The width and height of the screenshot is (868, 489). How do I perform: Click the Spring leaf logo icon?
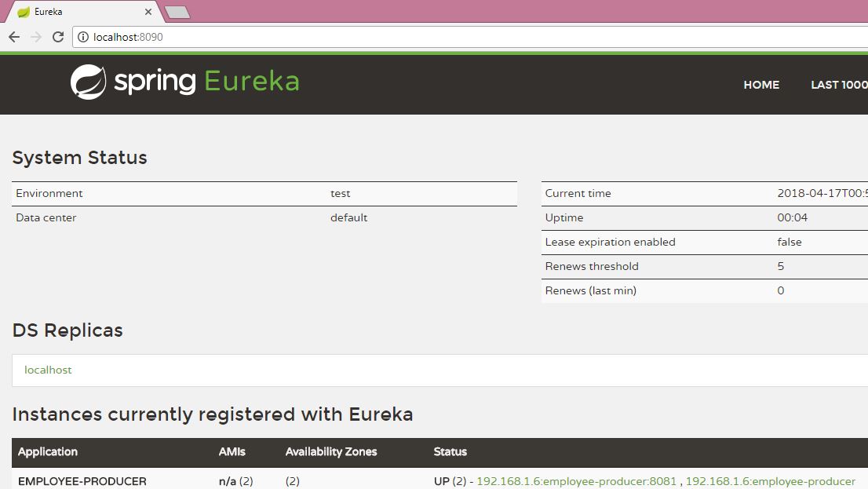[x=88, y=82]
